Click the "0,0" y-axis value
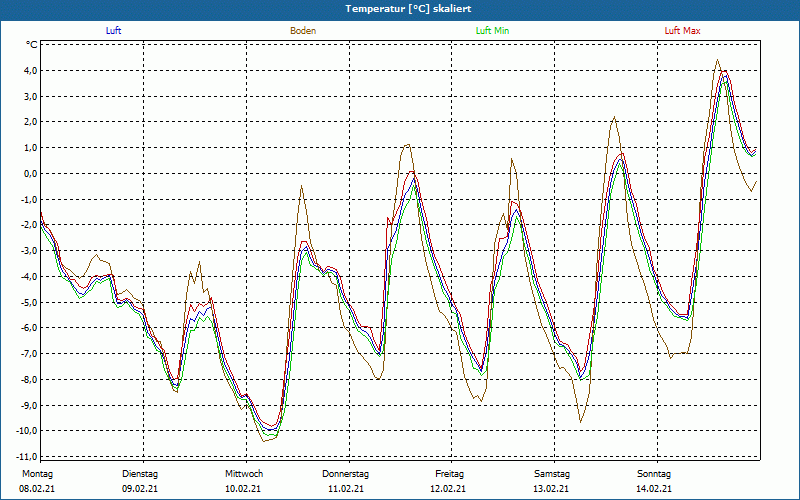The width and height of the screenshot is (800, 500). [x=30, y=173]
